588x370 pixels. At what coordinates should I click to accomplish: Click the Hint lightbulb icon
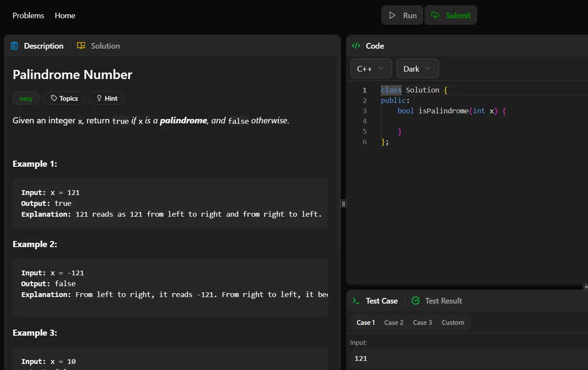[99, 98]
